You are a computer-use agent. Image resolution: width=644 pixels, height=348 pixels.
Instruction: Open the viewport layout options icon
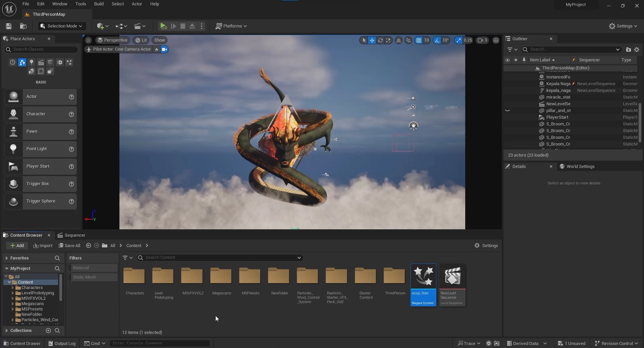(496, 40)
